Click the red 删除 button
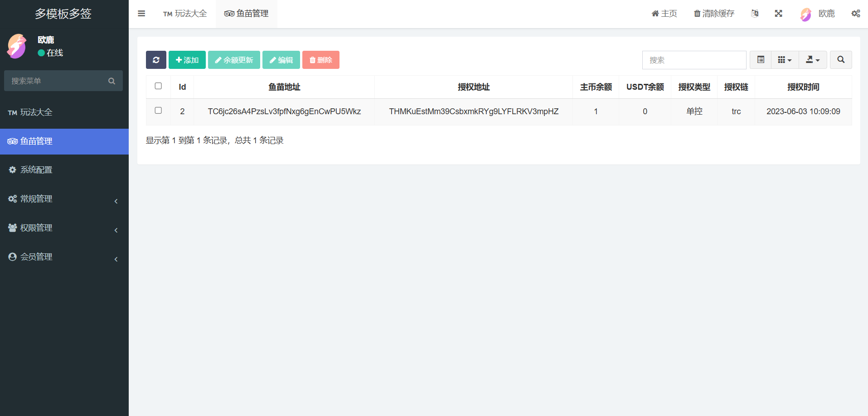Image resolution: width=868 pixels, height=416 pixels. coord(320,60)
